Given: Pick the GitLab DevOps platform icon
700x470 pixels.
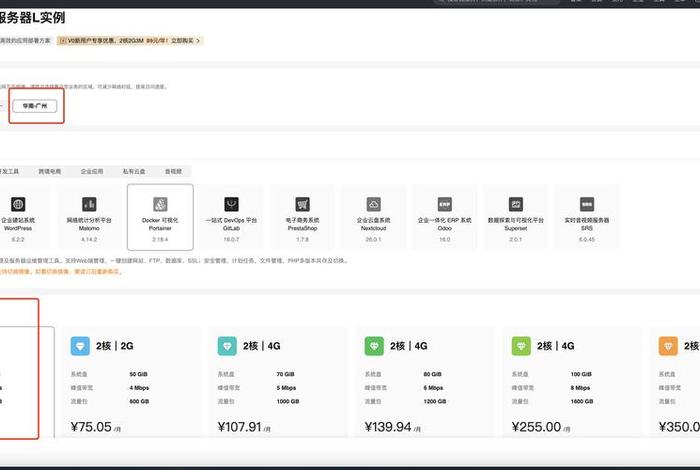Looking at the screenshot, I should (x=231, y=204).
